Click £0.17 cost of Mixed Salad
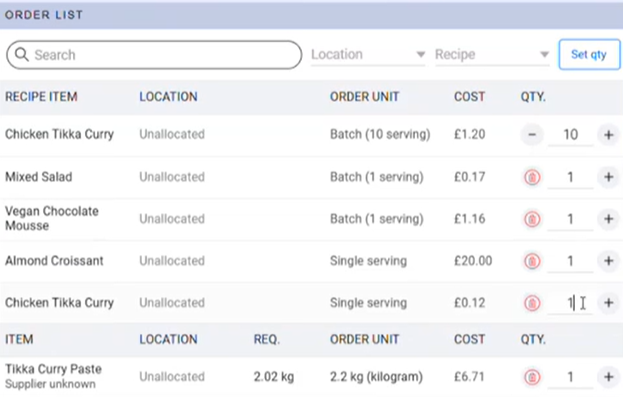Viewport: 623px width, 397px height. click(x=469, y=177)
